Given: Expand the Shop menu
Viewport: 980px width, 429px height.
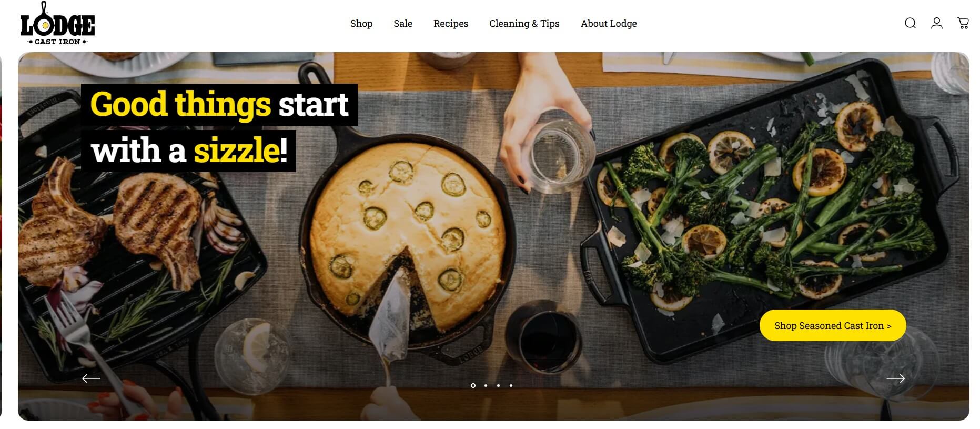Looking at the screenshot, I should [x=361, y=24].
